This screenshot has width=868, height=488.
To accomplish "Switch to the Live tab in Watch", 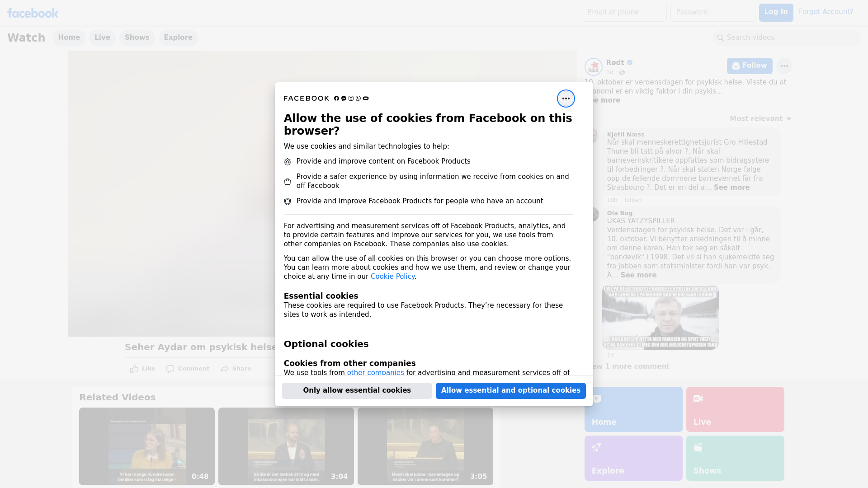I will (x=102, y=38).
